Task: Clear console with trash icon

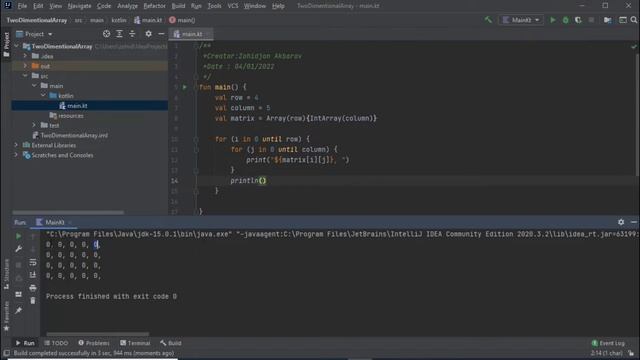Action: 33,300
